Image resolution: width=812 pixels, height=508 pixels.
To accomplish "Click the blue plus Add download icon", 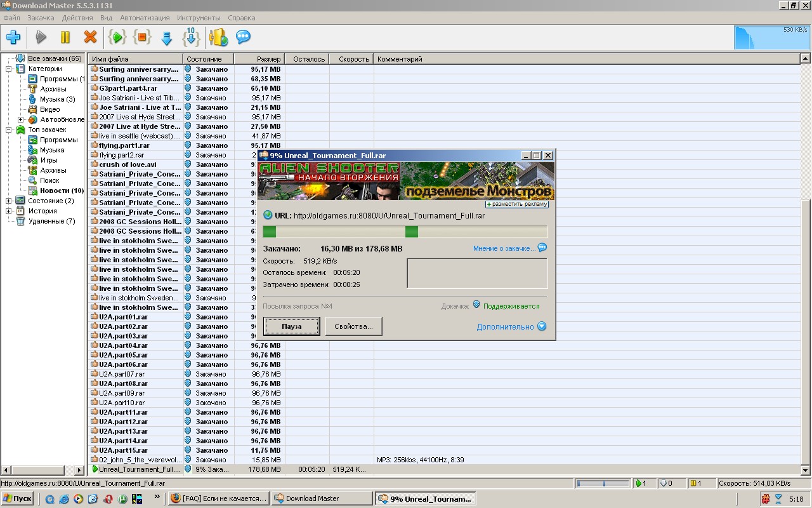I will (x=13, y=37).
